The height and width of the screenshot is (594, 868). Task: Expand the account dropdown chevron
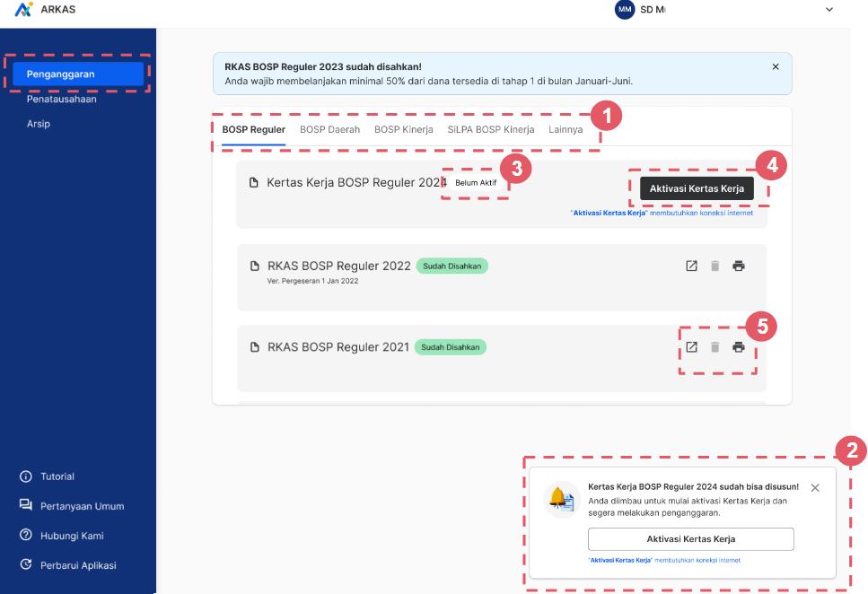829,9
